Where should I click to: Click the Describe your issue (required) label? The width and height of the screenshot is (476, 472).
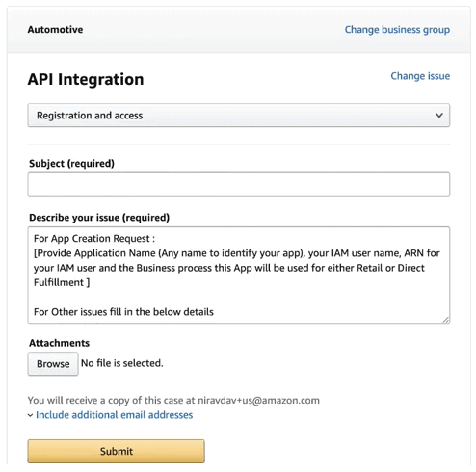[x=99, y=218]
